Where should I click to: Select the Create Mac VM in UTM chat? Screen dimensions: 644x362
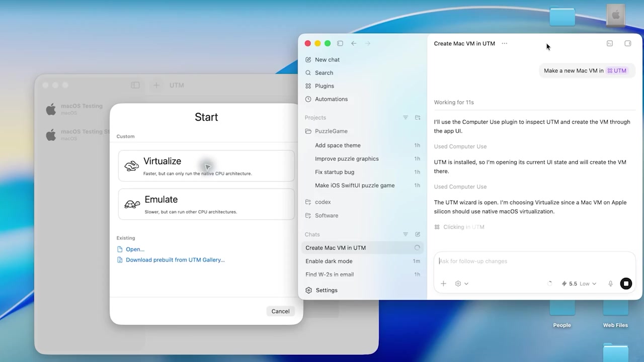tap(362, 247)
